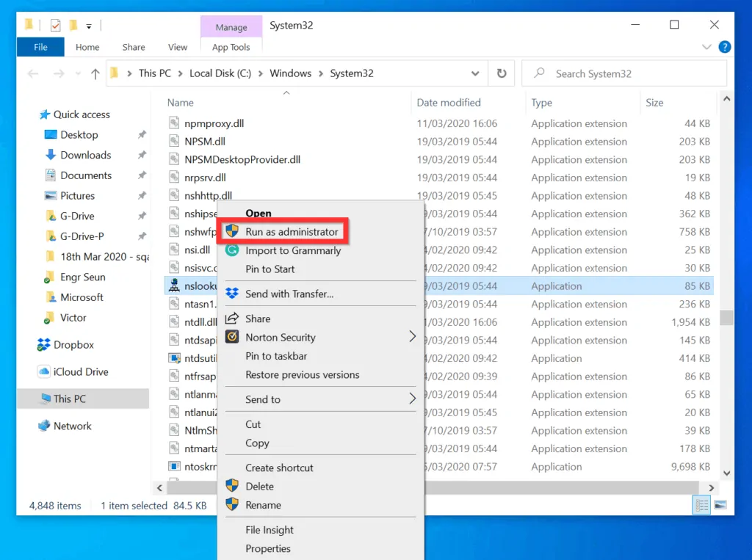Open the Quick Access Toolbar customize dropdown
The image size is (752, 560).
pyautogui.click(x=89, y=26)
